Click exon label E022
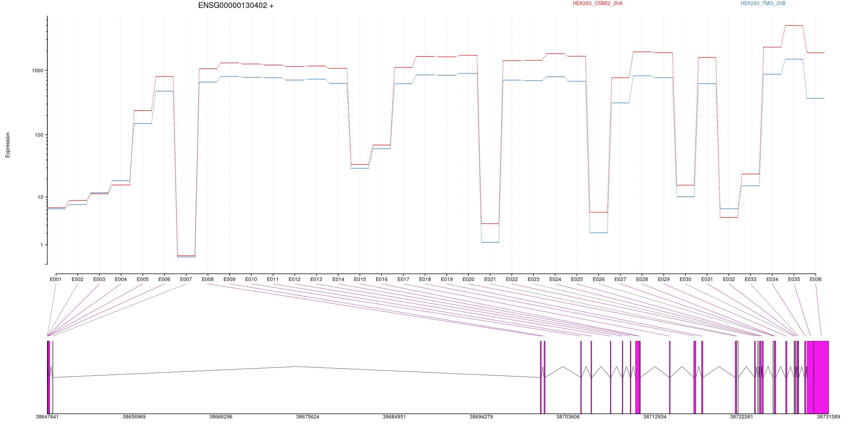Screen dimensions: 868x434 512,279
